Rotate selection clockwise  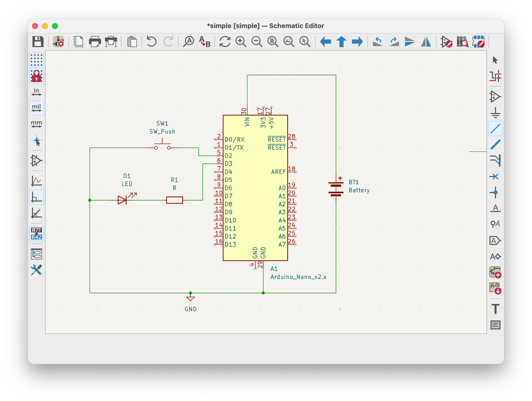[x=394, y=42]
